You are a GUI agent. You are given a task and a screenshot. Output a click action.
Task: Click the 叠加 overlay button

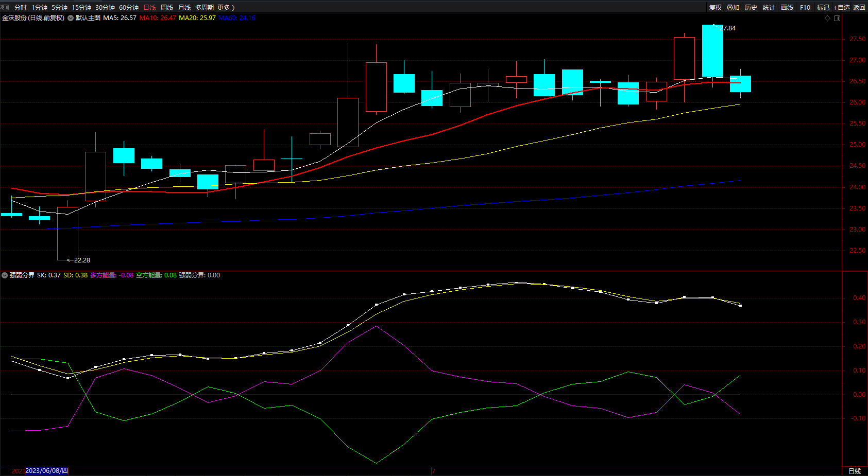pos(733,7)
